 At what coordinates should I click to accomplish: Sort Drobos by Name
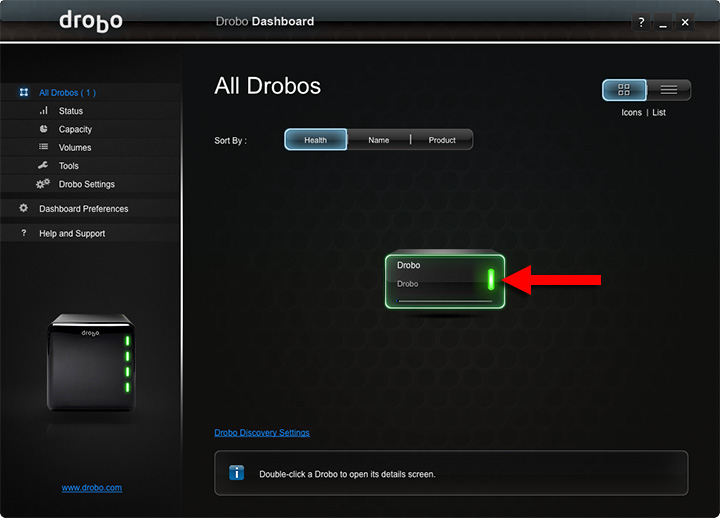tap(379, 140)
